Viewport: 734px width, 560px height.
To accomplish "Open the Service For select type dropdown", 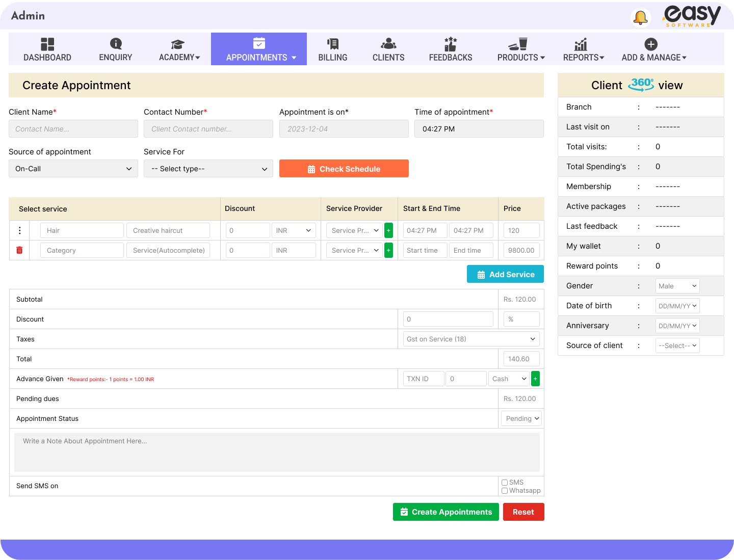I will 208,169.
